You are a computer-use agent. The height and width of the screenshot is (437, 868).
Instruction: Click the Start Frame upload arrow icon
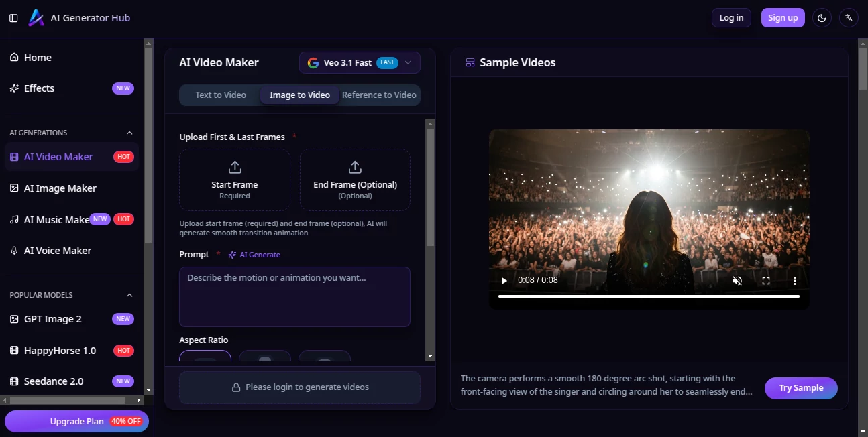(x=235, y=167)
